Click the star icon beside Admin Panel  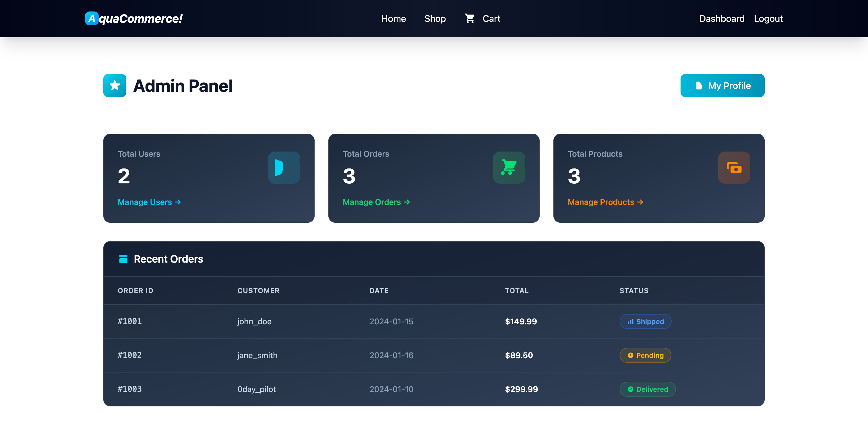[115, 86]
